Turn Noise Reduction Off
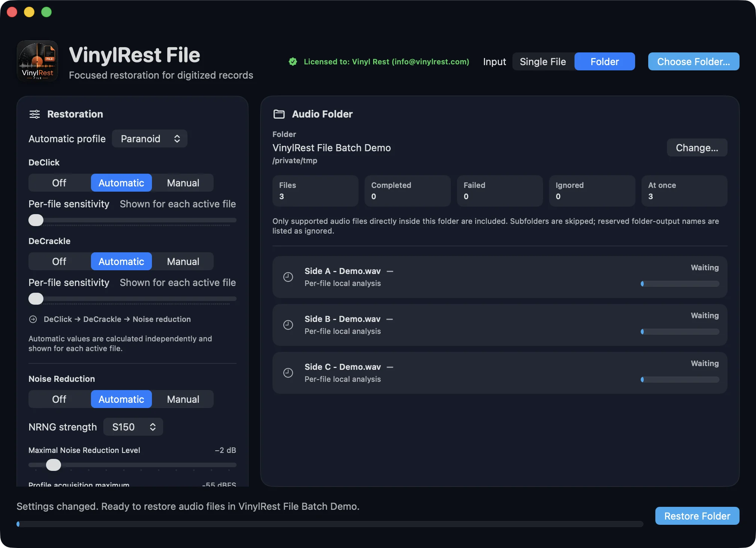Image resolution: width=756 pixels, height=548 pixels. coord(59,399)
